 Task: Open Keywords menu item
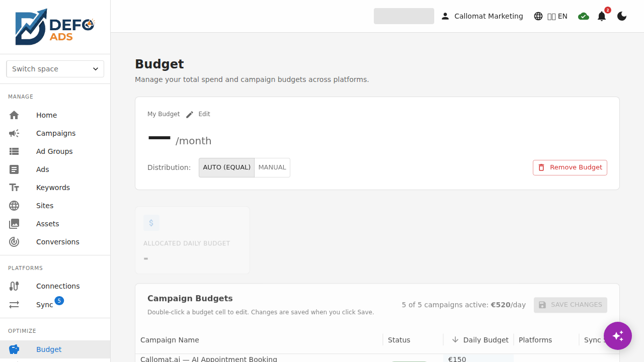[55, 188]
